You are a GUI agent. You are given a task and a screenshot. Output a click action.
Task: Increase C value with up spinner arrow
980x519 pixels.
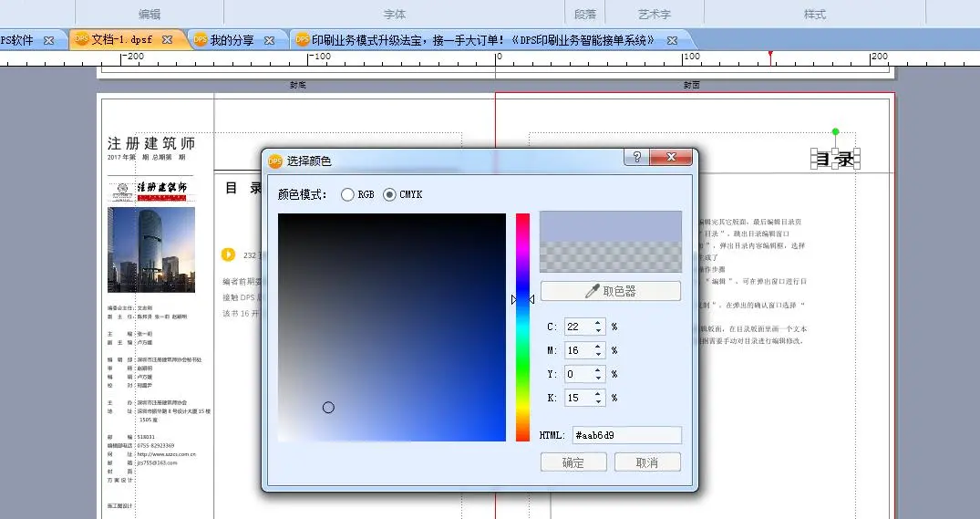pos(598,323)
